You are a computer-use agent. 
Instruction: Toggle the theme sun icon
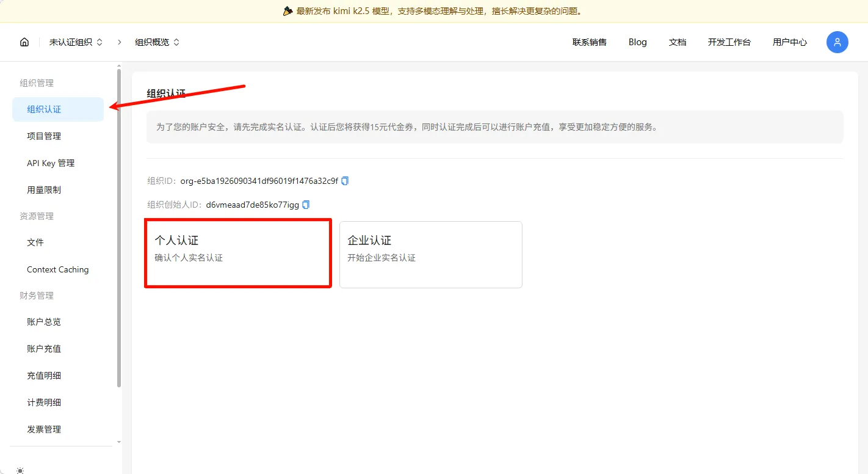(21, 470)
